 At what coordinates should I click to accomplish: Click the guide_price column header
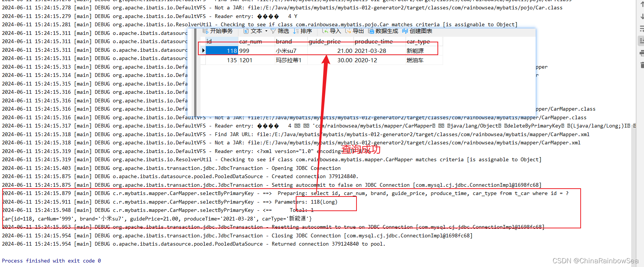pos(331,41)
